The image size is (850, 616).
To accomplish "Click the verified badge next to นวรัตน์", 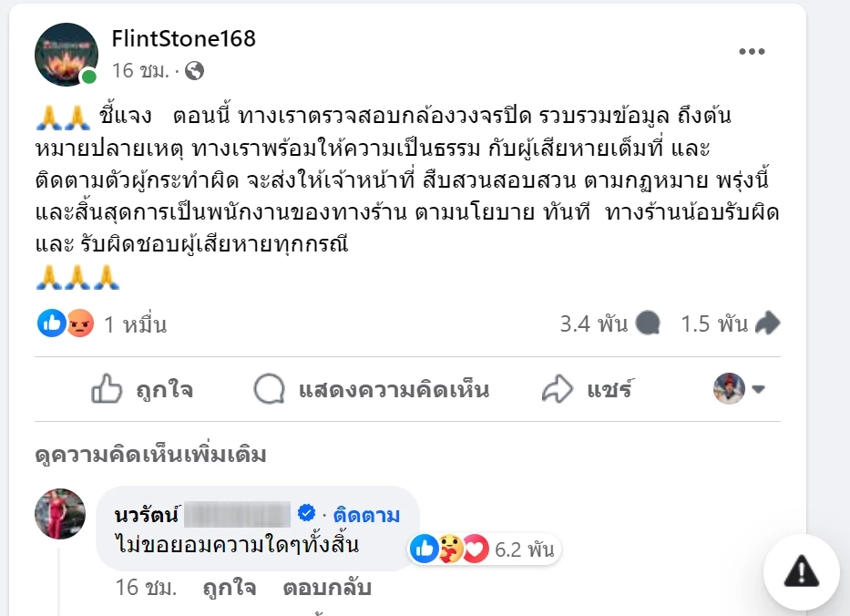I will pos(304,512).
